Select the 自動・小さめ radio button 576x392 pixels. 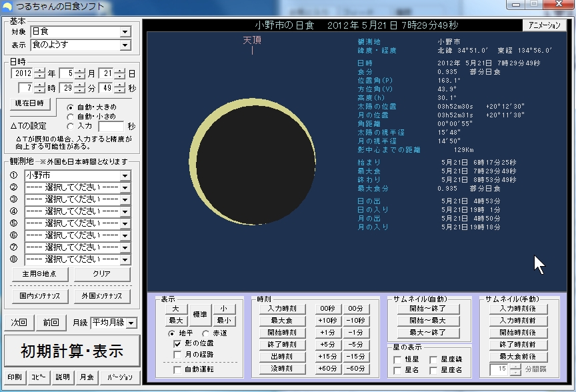pos(70,117)
